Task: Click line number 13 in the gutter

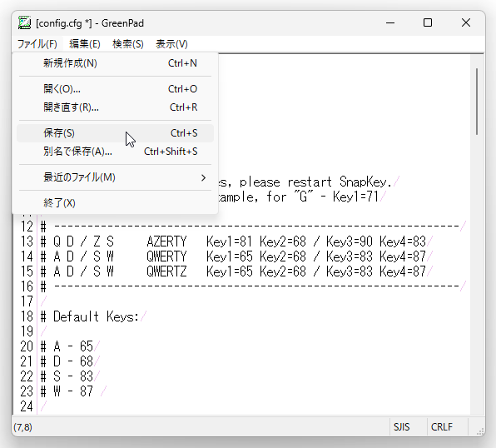Action: click(x=27, y=241)
